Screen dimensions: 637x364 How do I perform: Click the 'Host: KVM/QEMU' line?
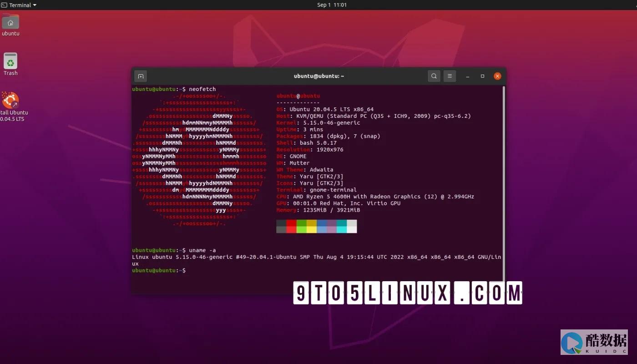tap(374, 116)
